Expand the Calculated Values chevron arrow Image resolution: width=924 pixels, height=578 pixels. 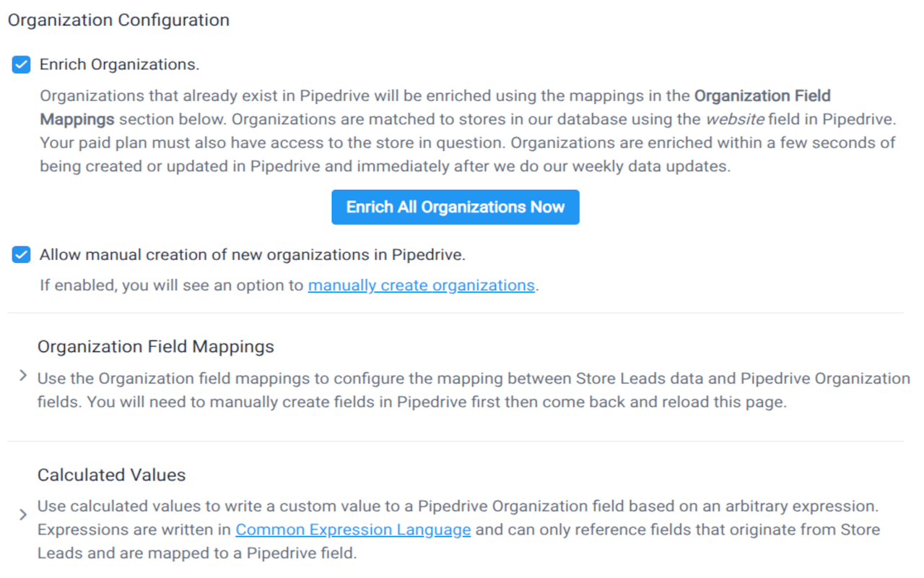[x=23, y=514]
